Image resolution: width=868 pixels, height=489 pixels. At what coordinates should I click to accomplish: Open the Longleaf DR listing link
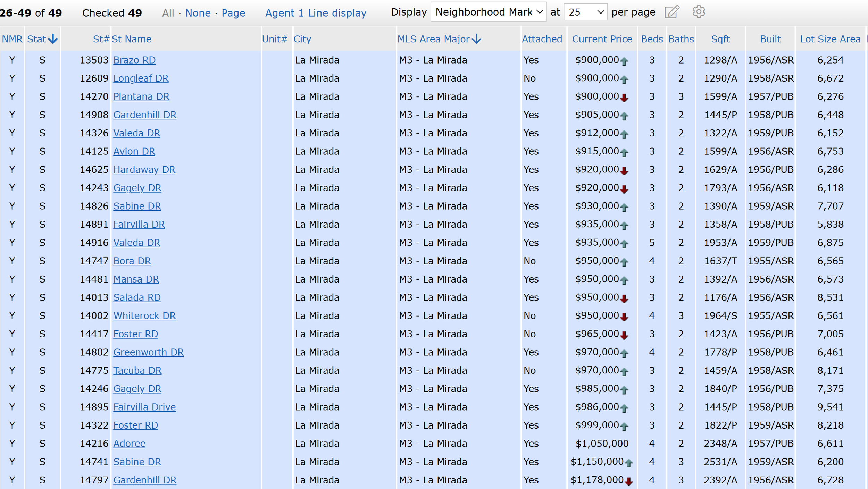(x=141, y=78)
